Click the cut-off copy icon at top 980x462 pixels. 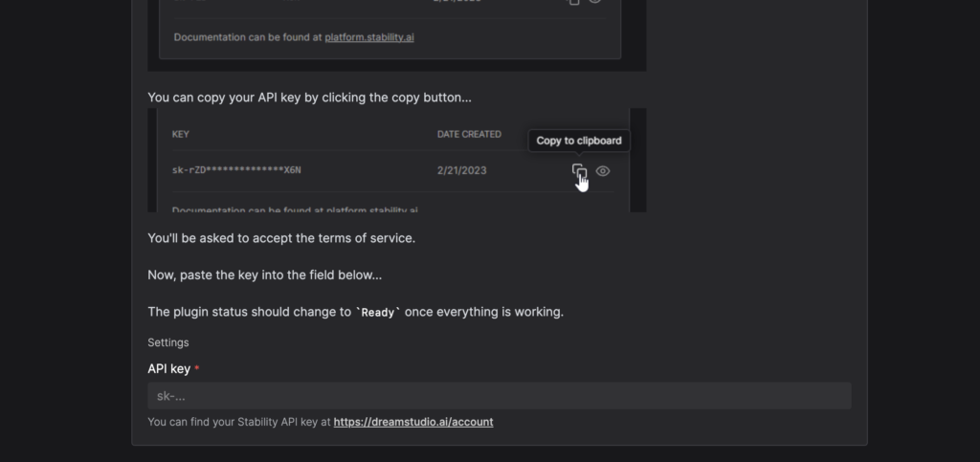point(574,2)
